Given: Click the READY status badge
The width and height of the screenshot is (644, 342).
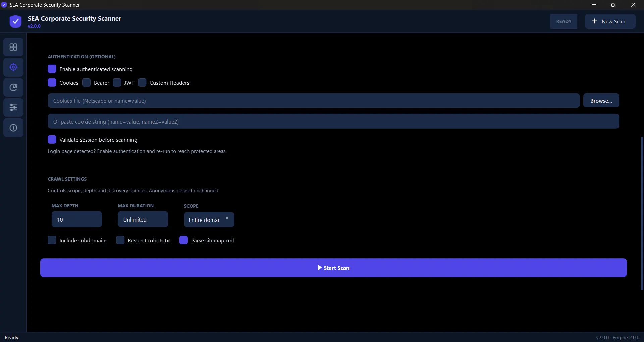Looking at the screenshot, I should pos(564,21).
